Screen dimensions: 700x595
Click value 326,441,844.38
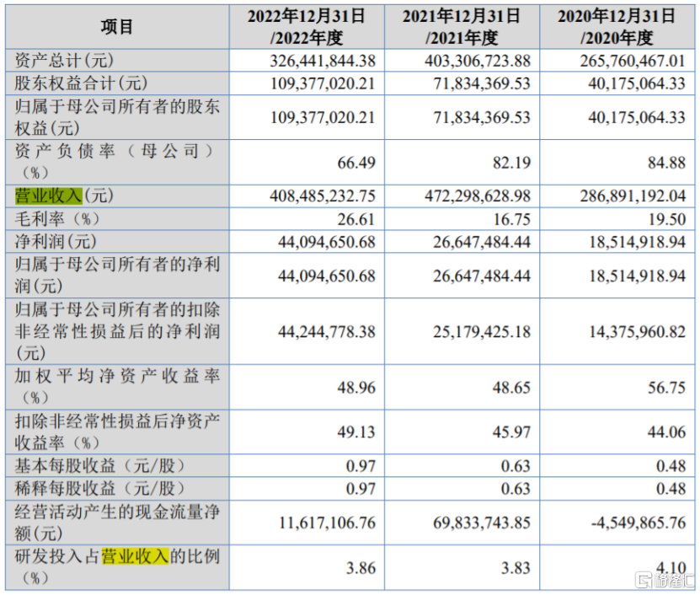323,61
